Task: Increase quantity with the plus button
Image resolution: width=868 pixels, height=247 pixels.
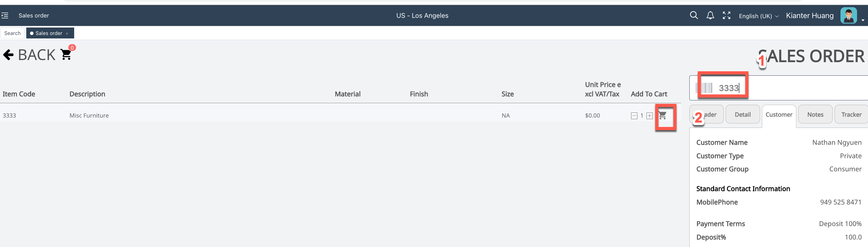Action: pyautogui.click(x=649, y=116)
